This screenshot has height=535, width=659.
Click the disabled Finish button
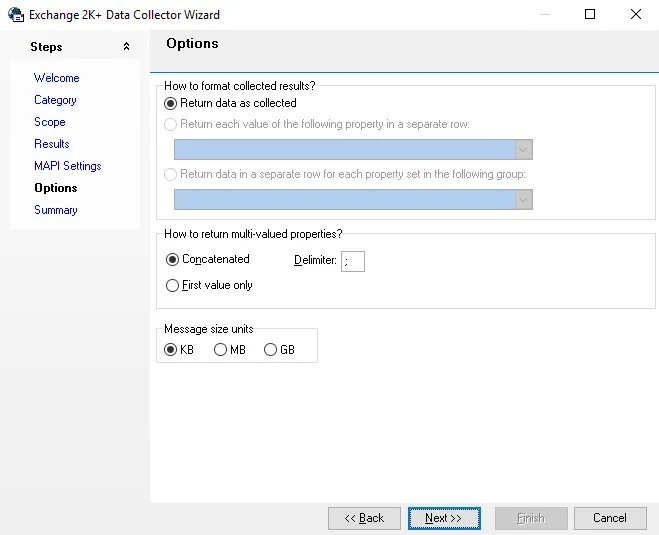tap(531, 518)
